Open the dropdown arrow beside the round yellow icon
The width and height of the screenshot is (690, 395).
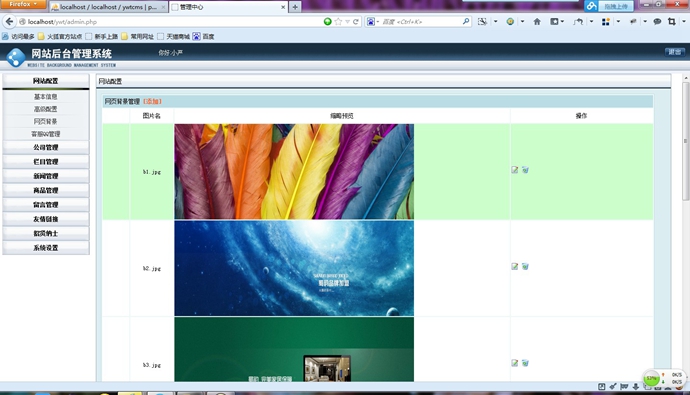522,21
